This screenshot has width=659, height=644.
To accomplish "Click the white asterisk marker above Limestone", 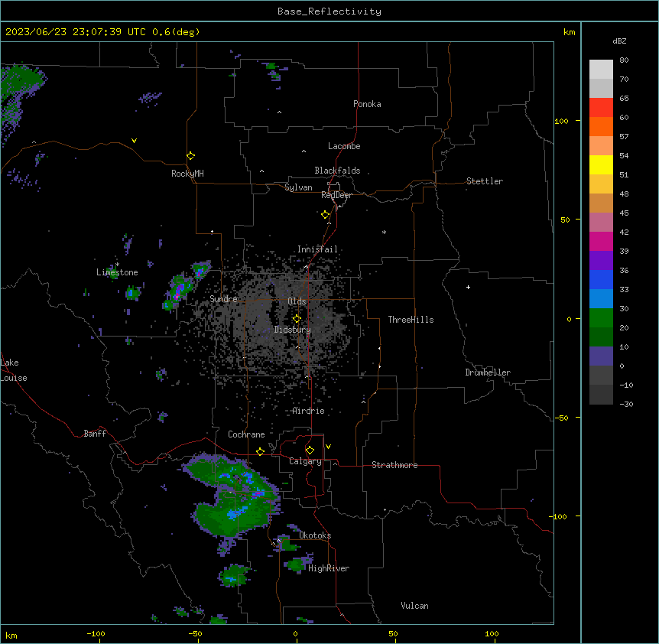I will (x=117, y=265).
